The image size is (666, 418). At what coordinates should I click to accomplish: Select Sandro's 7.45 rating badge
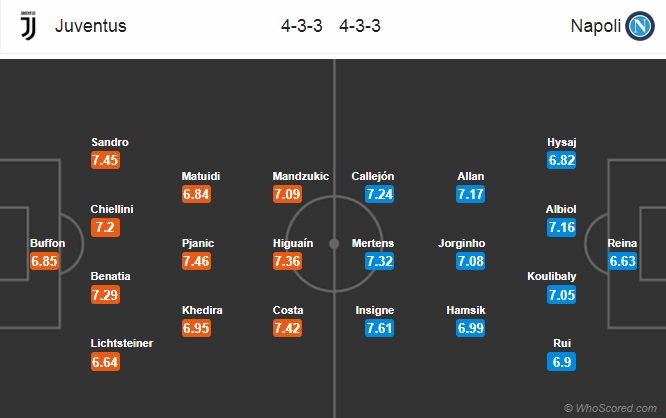click(x=105, y=160)
